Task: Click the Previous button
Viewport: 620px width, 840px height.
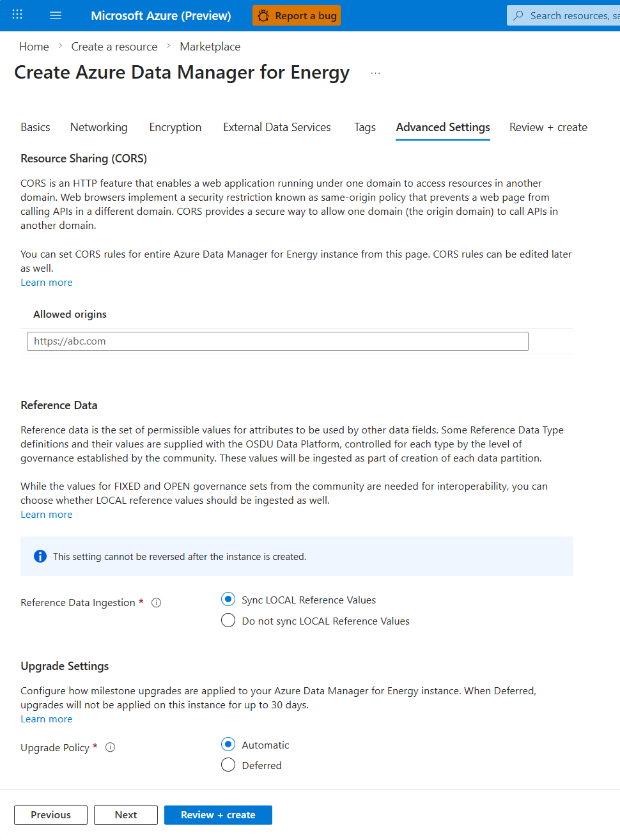Action: click(50, 815)
